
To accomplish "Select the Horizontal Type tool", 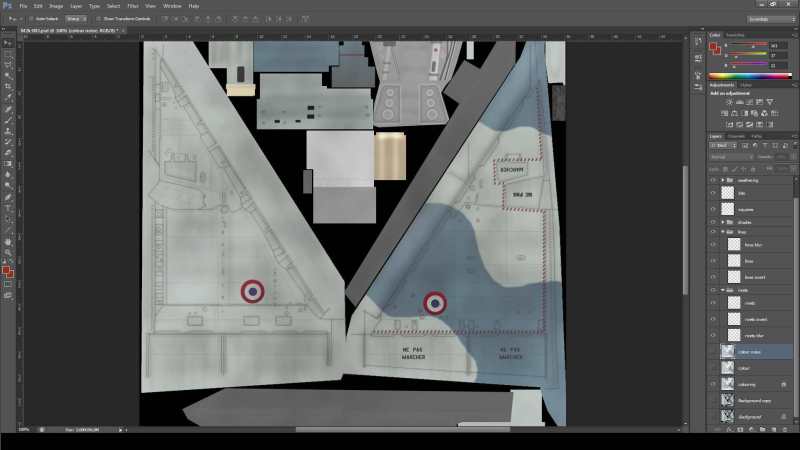I will tap(8, 208).
